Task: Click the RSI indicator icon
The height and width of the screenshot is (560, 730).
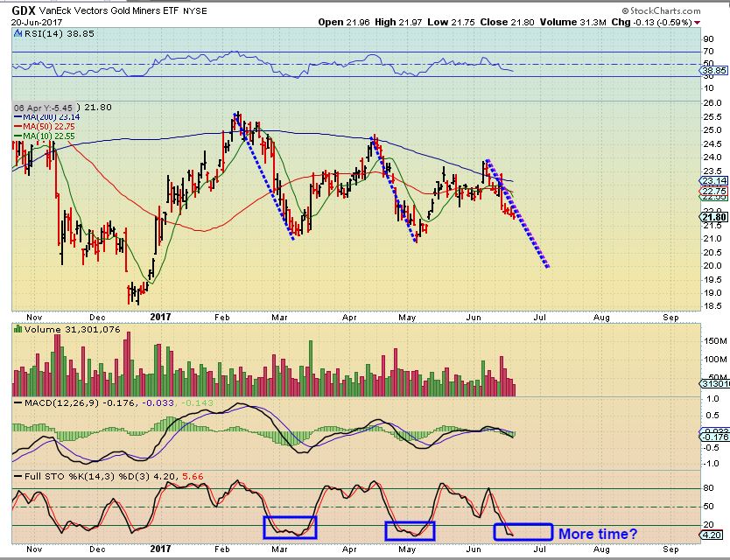Action: pyautogui.click(x=18, y=33)
